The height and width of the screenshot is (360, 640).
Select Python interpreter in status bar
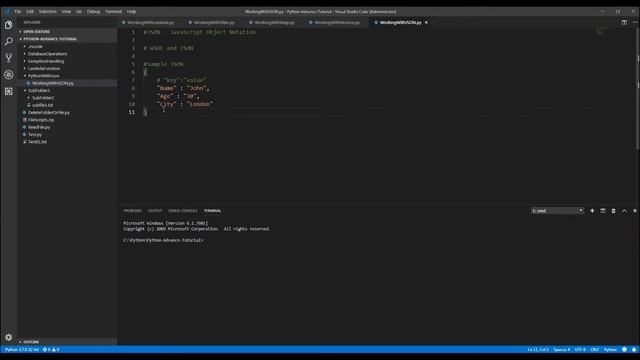[x=22, y=349]
